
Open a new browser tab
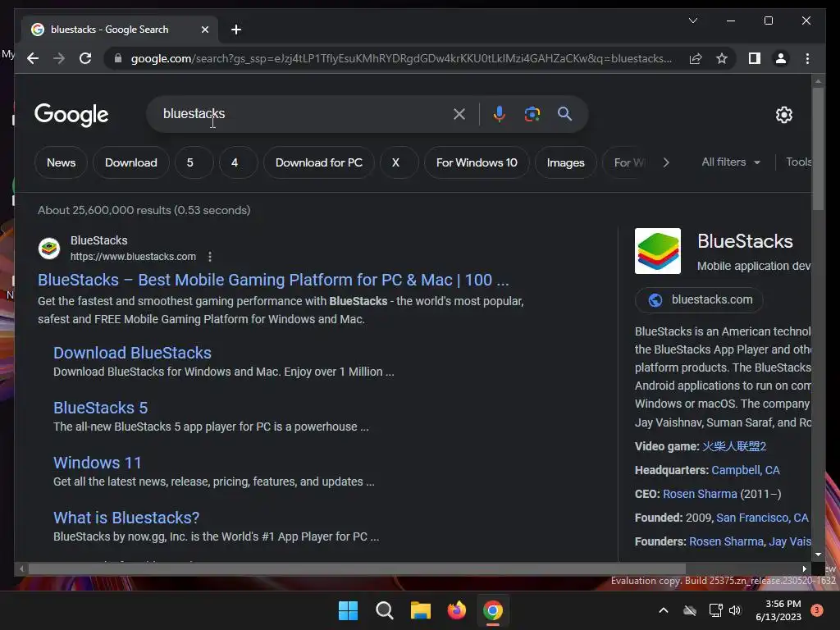(236, 30)
